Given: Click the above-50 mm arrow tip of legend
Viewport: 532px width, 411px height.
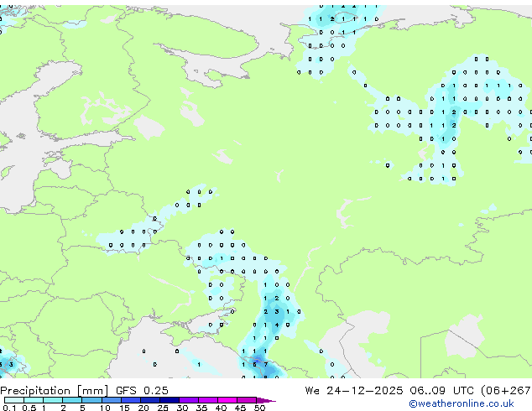Looking at the screenshot, I should (266, 400).
